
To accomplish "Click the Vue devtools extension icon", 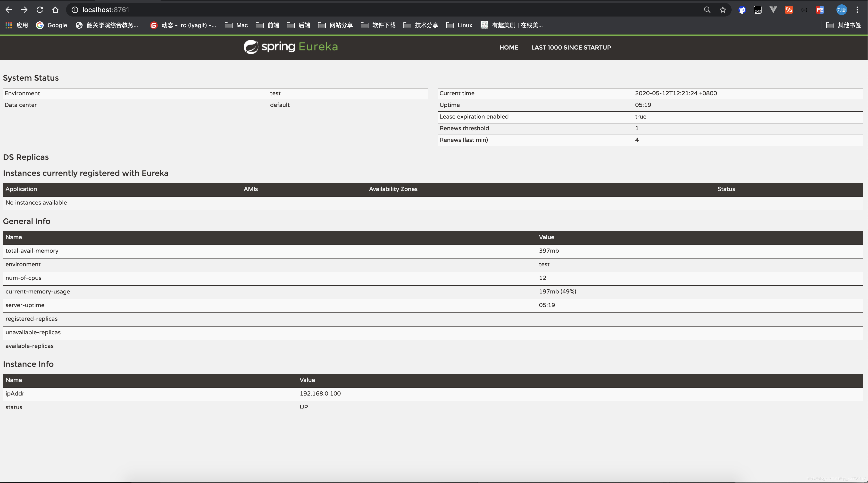I will [773, 10].
